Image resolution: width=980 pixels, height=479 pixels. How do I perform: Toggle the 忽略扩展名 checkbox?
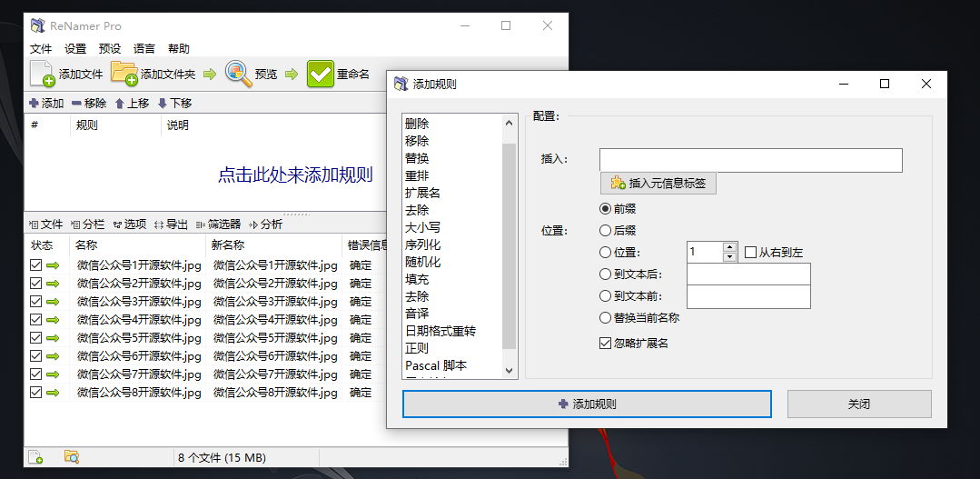point(605,344)
